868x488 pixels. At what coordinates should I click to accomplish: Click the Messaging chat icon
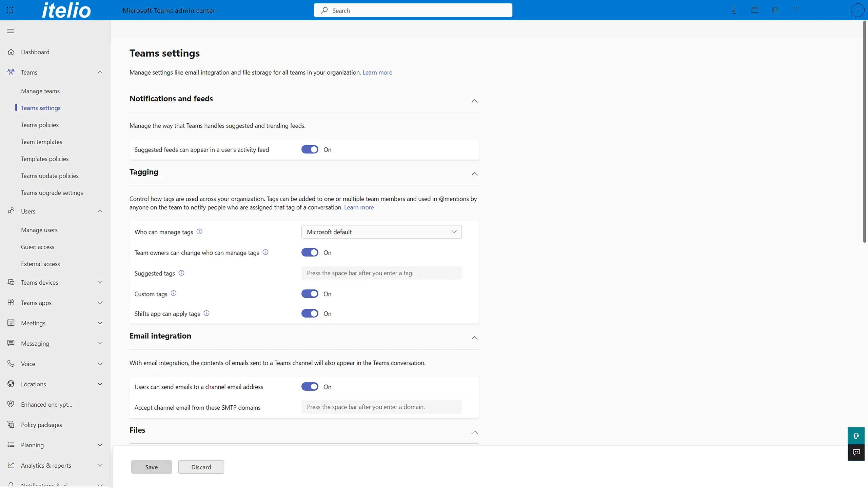11,343
